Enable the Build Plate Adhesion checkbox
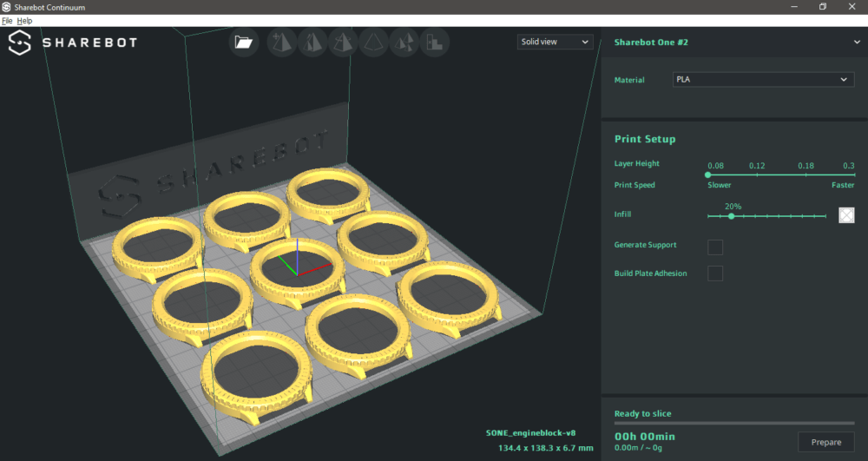Viewport: 868px width, 461px height. tap(715, 273)
